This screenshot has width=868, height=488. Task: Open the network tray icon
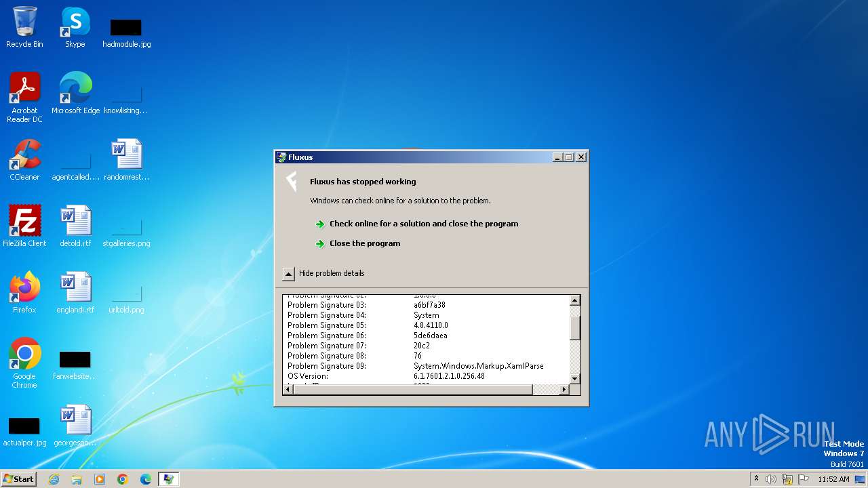pos(787,479)
